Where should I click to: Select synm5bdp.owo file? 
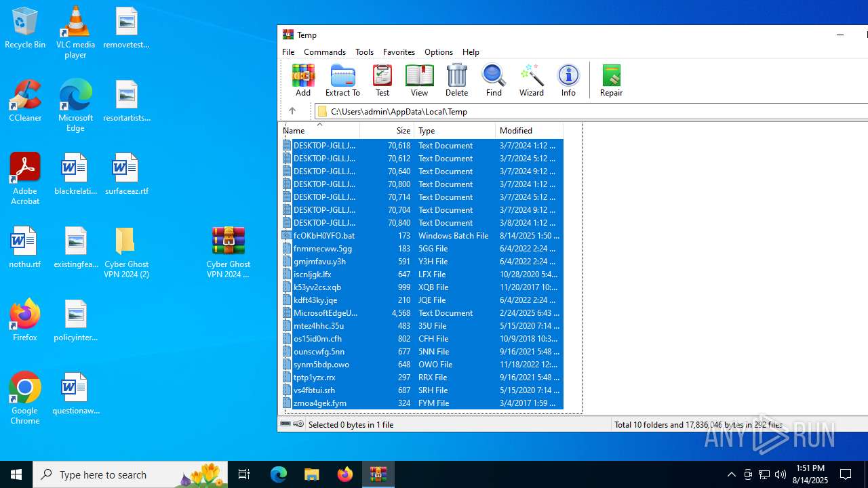click(x=422, y=365)
